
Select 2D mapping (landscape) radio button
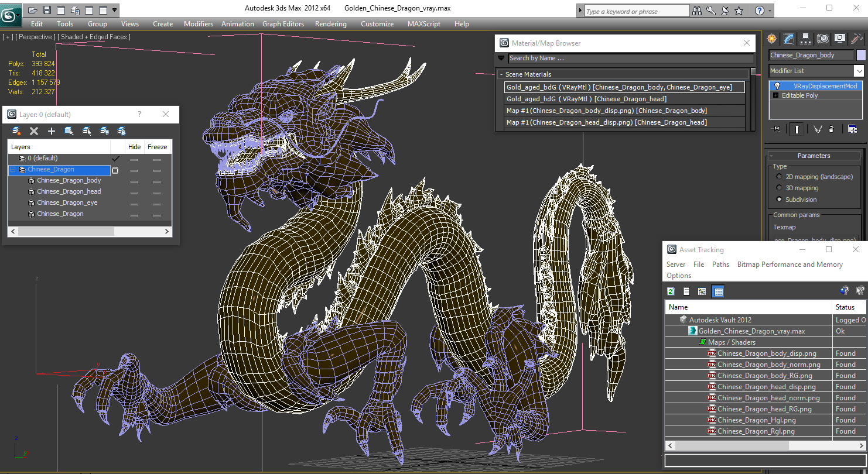pos(779,177)
